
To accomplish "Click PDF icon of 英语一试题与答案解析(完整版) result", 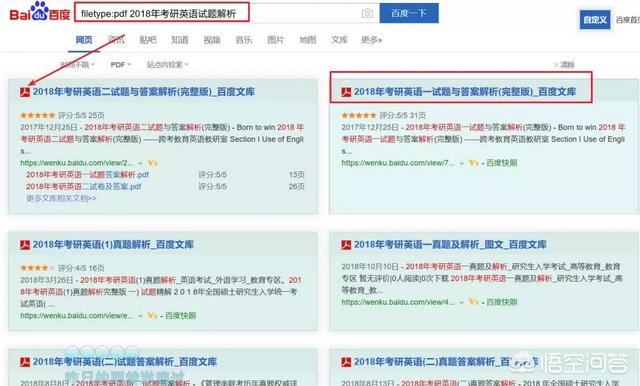I will (346, 92).
